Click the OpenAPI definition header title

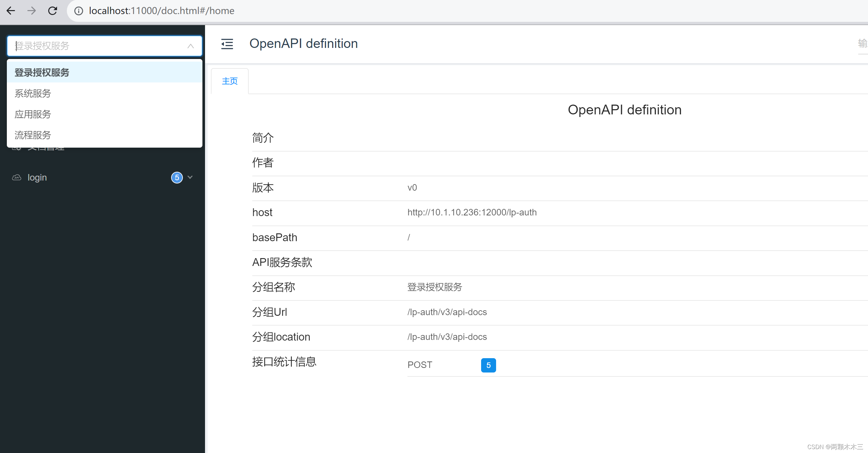point(303,43)
